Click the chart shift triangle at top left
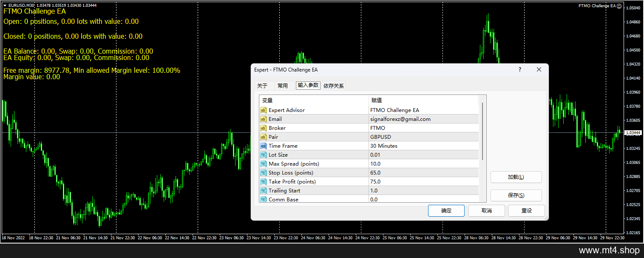Viewport: 644px width, 258px height. [5, 6]
